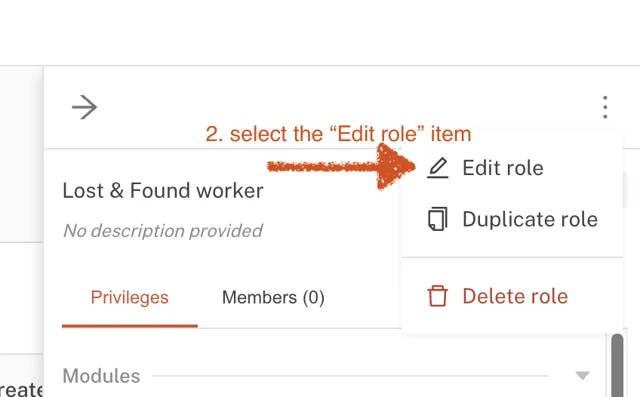Click the copy icon beside Duplicate role

[438, 219]
